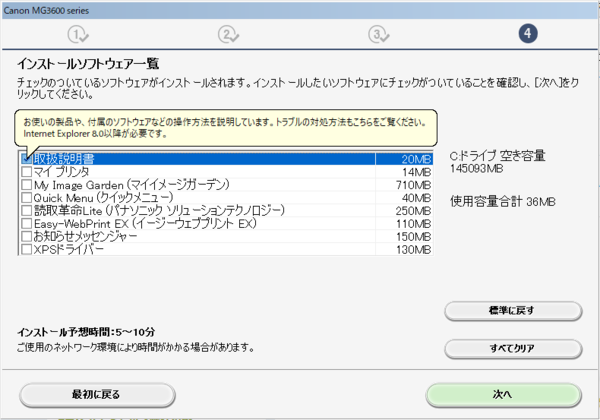Enable Easy-WebPrint EX checkbox

click(26, 223)
